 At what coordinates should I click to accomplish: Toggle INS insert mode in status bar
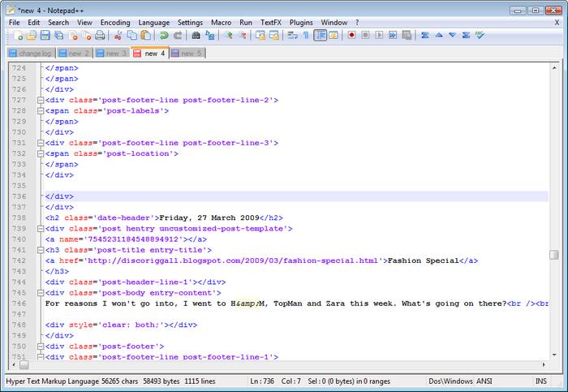541,380
